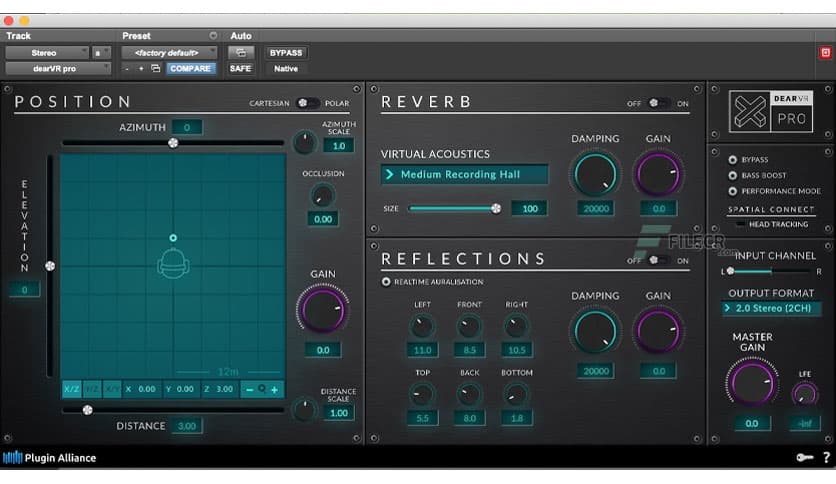Click the source position dot in the grid
836x484 pixels.
[x=173, y=238]
